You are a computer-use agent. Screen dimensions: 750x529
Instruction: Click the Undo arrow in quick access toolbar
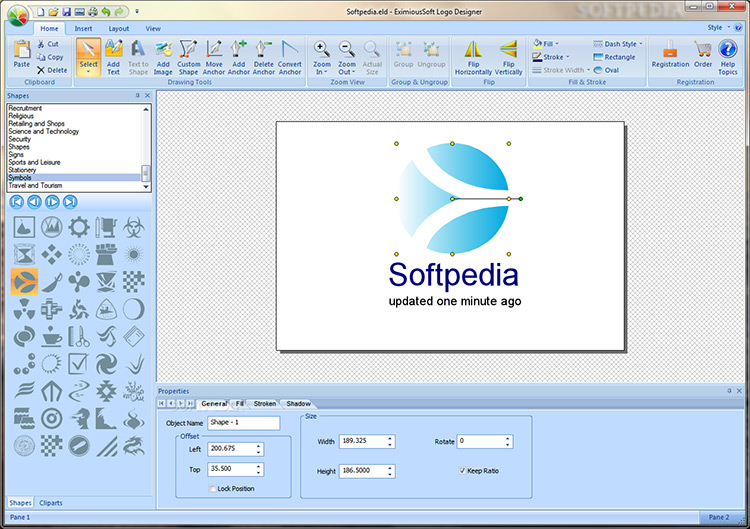106,11
